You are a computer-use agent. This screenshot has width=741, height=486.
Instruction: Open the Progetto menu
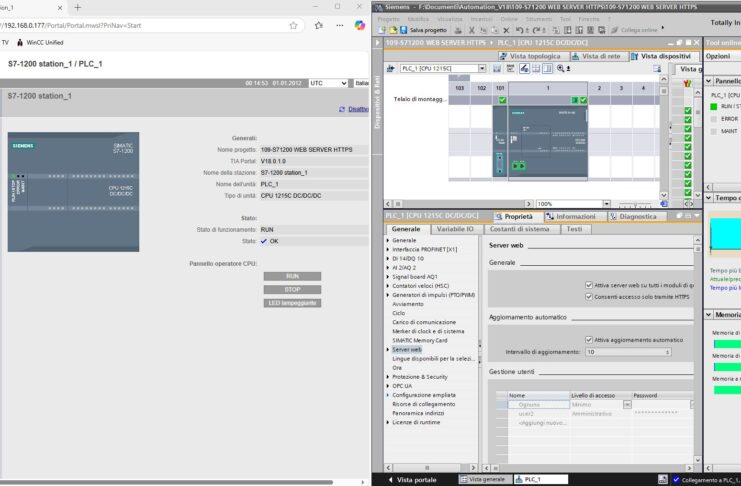click(x=388, y=19)
